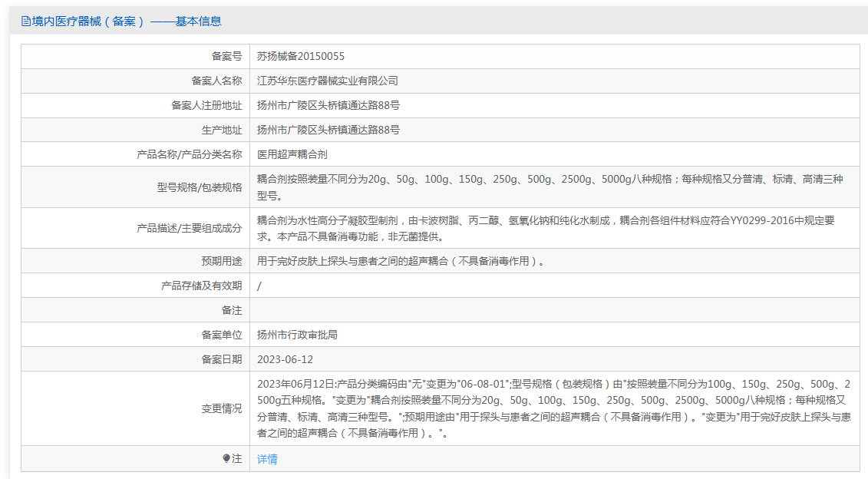Viewport: 868px width, 479px height.
Task: Open the 详情 link
Action: (267, 459)
